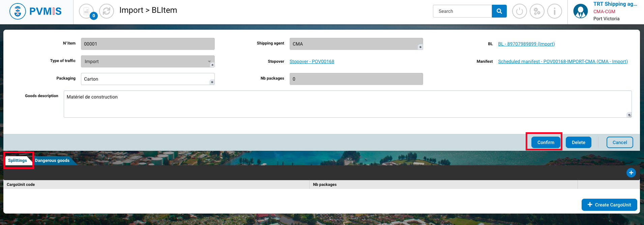Click the PVMIS anchor logo

point(18,11)
